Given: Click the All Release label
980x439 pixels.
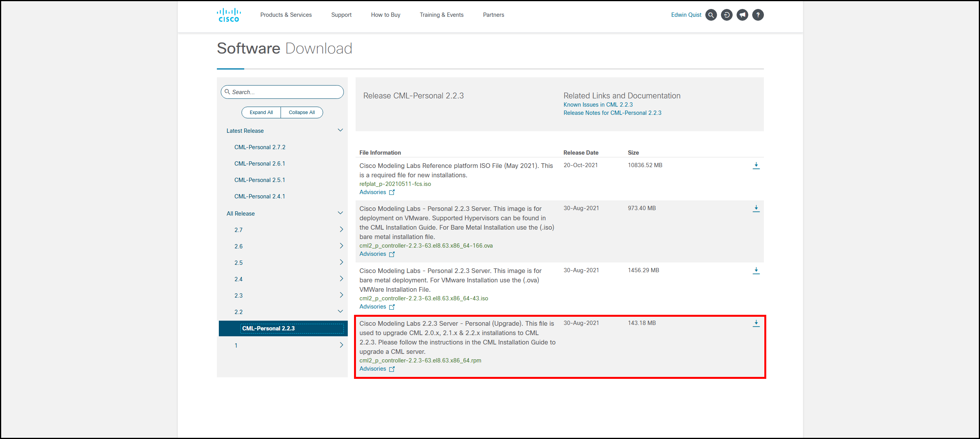Looking at the screenshot, I should tap(240, 214).
